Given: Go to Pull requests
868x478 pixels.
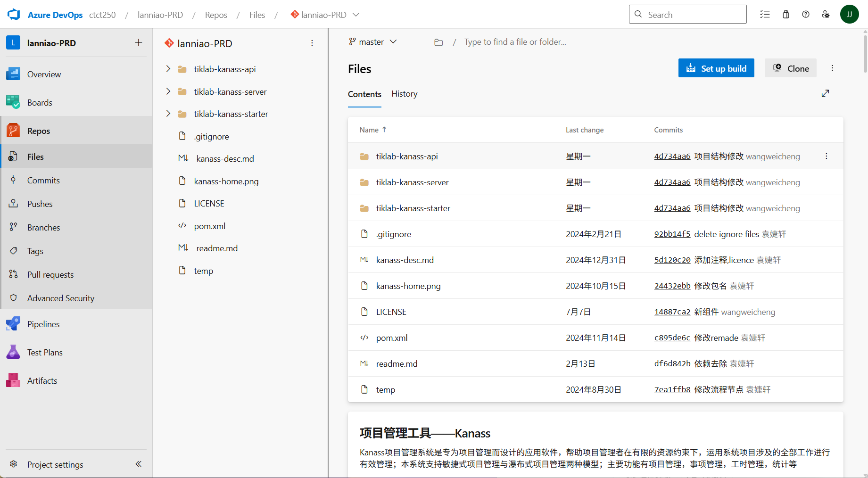Looking at the screenshot, I should pyautogui.click(x=50, y=274).
